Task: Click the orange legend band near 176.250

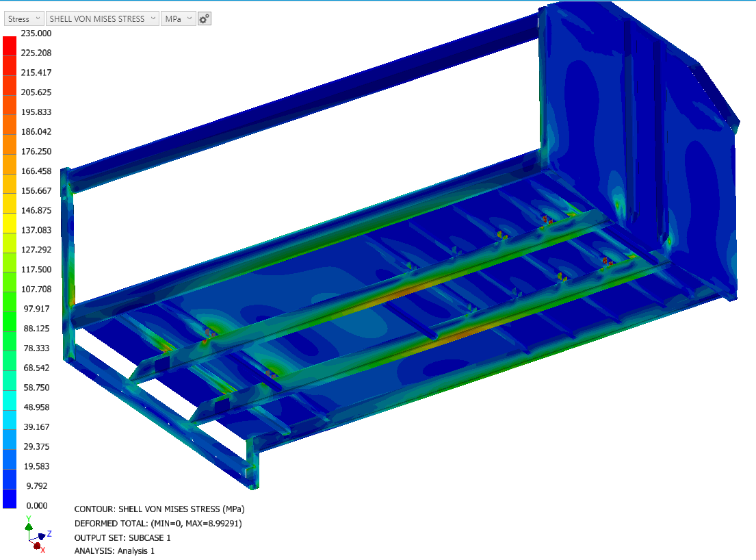Action: (10, 144)
